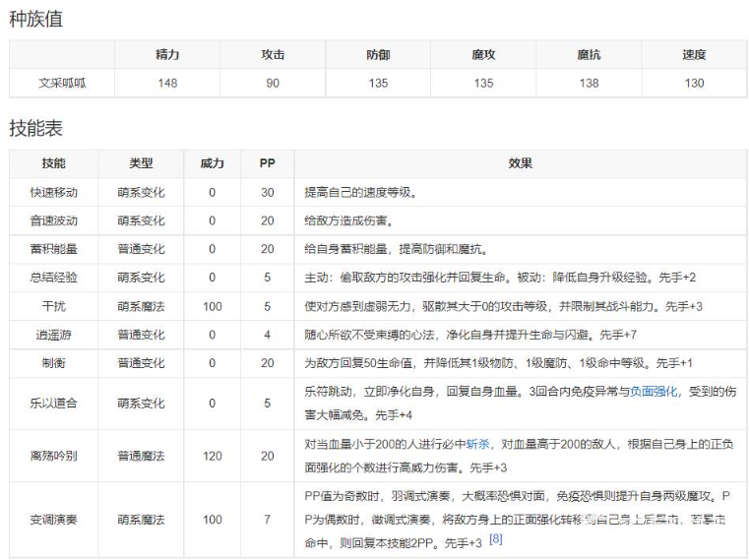Select the 威力 column header
The image size is (749, 560).
tap(212, 163)
